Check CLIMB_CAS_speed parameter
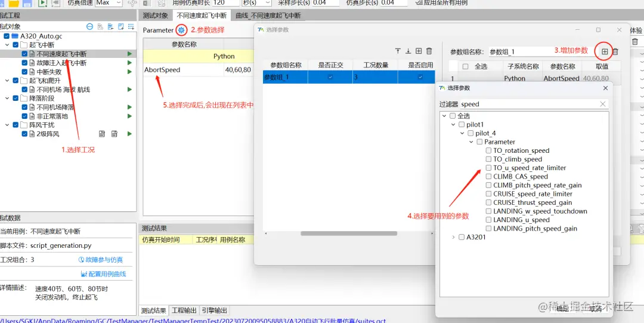644x323 pixels. coord(488,177)
